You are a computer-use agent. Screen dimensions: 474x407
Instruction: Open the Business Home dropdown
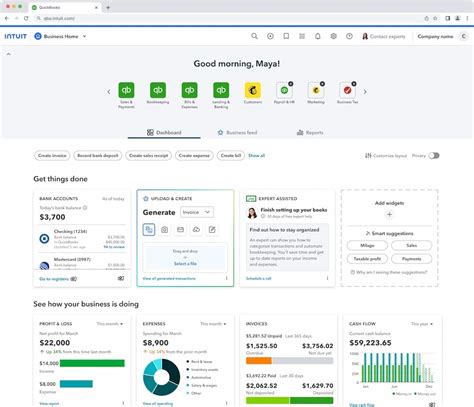60,36
